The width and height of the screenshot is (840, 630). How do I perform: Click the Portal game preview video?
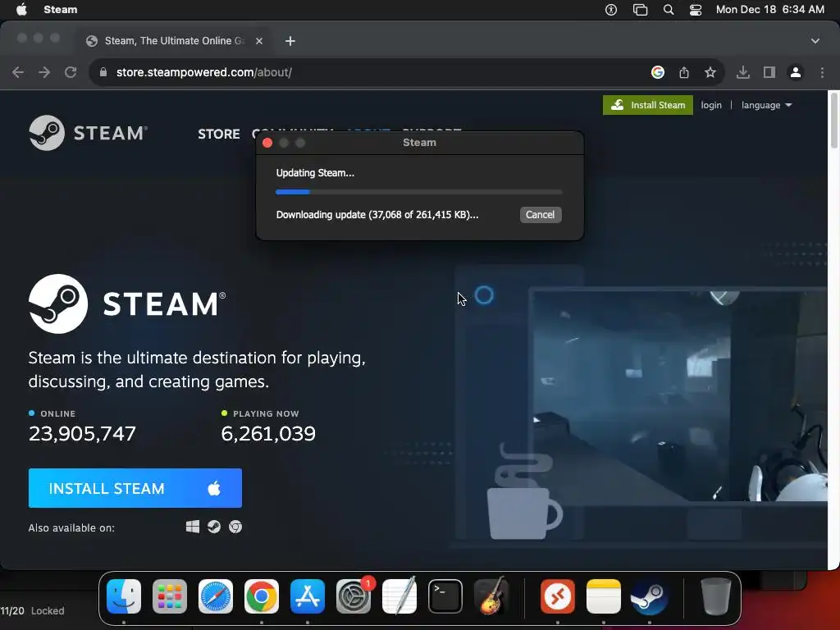[x=679, y=395]
